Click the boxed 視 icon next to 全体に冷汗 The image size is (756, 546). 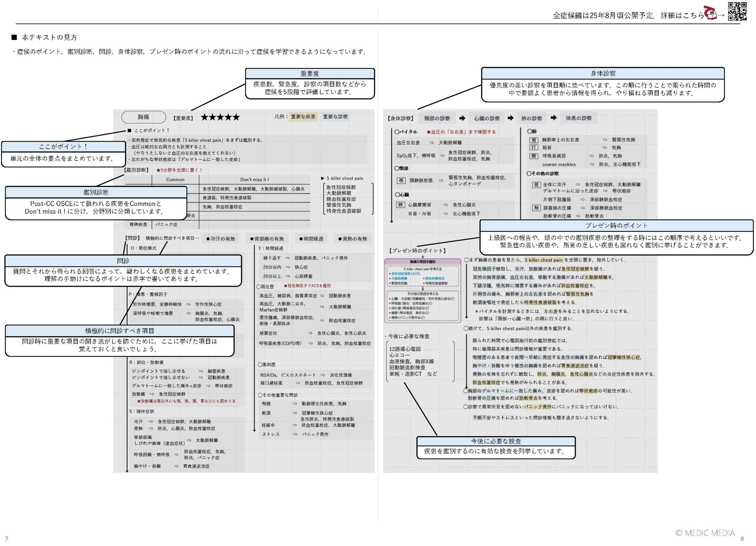536,185
